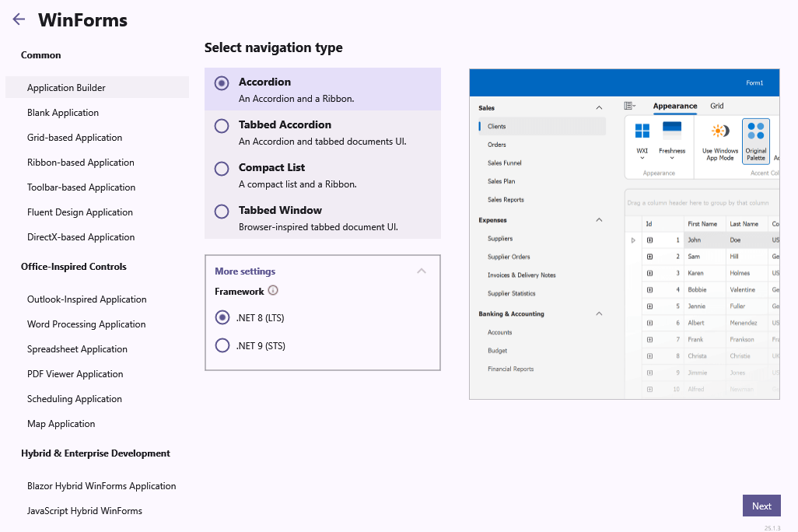Screen dimensions: 798x532
Task: Click the Freshness skin icon in the preview
Action: [671, 130]
